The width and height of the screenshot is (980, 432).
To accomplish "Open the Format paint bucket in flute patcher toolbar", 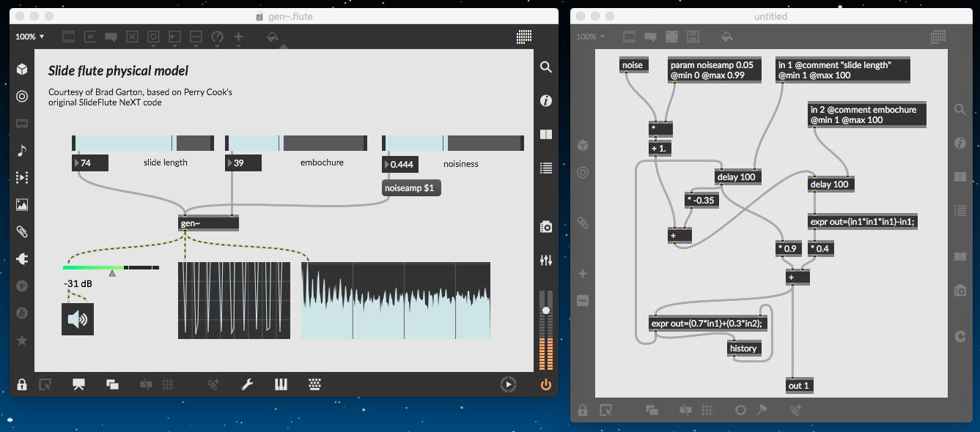I will pyautogui.click(x=272, y=36).
